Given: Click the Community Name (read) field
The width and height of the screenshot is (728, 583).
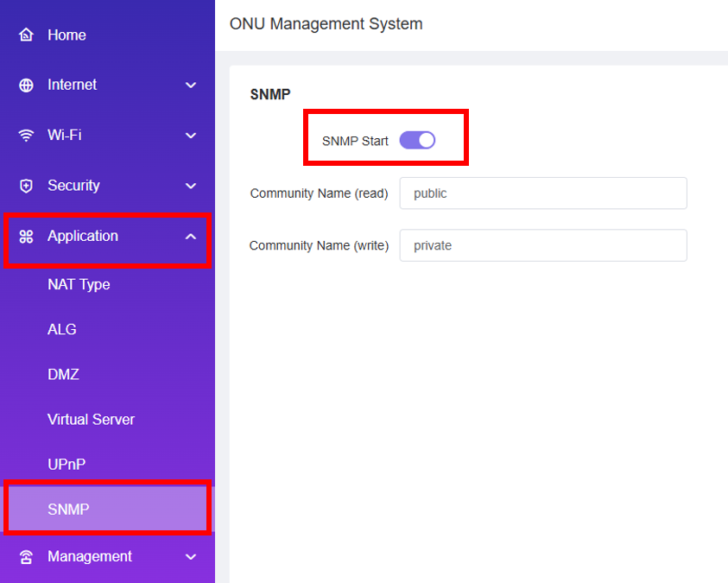Looking at the screenshot, I should click(542, 193).
